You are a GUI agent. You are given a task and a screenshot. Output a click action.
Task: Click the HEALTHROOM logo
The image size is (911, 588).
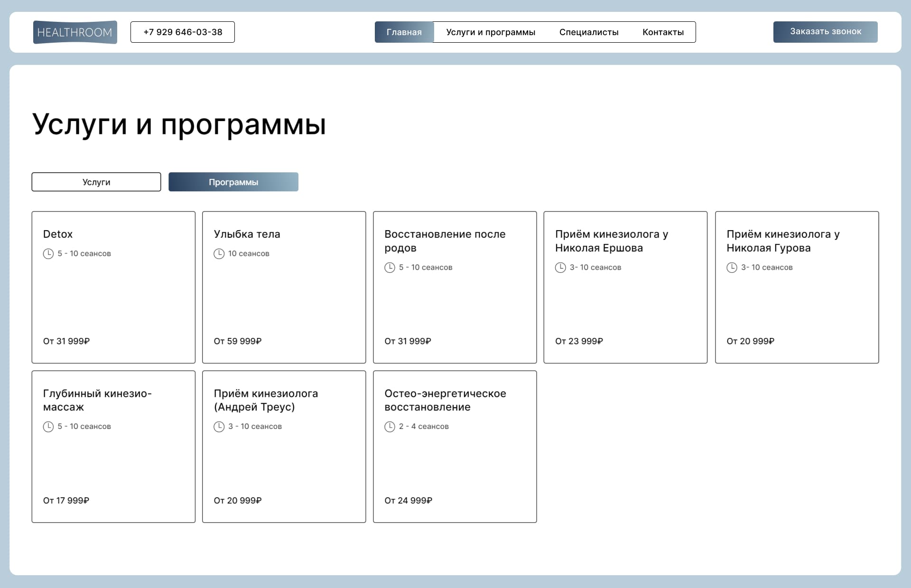tap(75, 32)
